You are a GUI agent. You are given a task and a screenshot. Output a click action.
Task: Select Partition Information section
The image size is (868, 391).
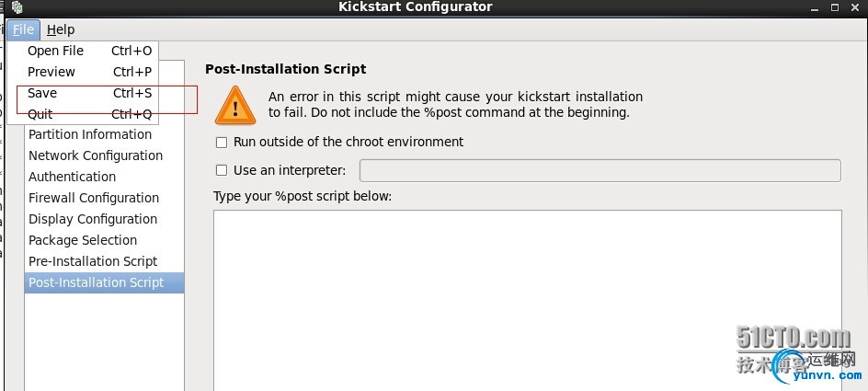90,134
